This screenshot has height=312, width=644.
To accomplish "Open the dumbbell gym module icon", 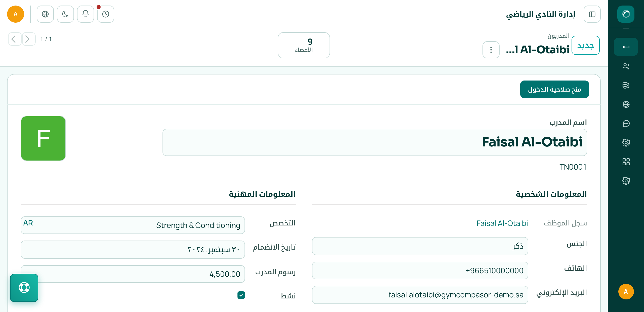I will [x=626, y=47].
